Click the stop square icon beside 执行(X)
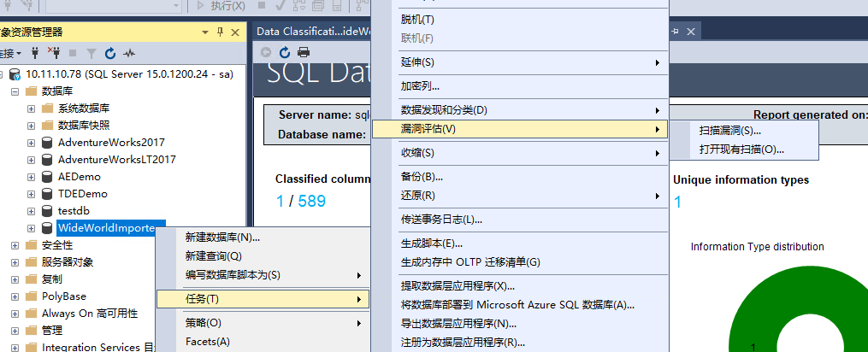 [262, 5]
